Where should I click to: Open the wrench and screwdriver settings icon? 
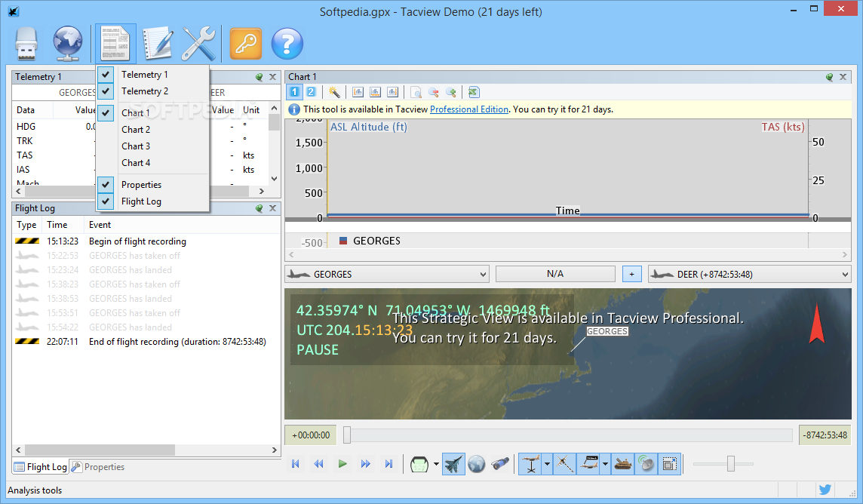point(198,44)
